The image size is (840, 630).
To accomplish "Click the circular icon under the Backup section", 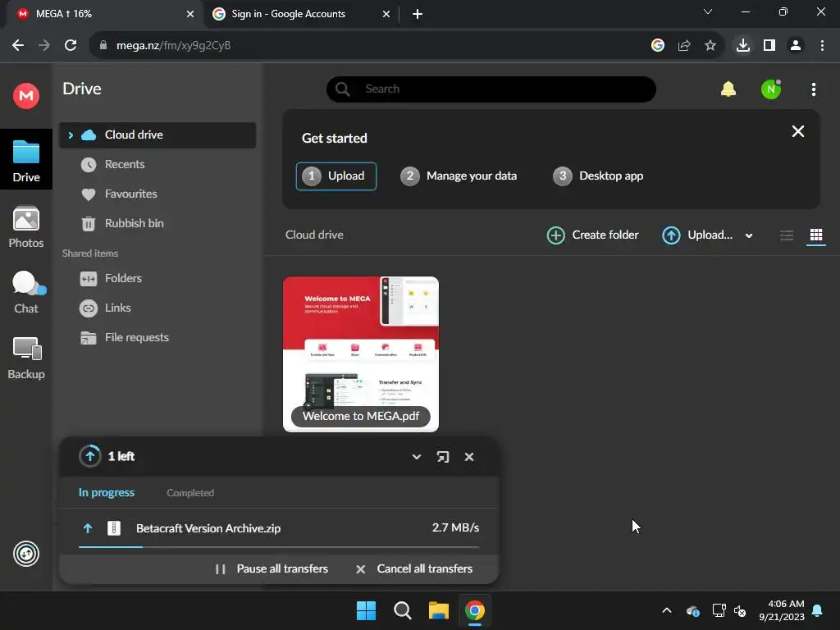I will (25, 554).
